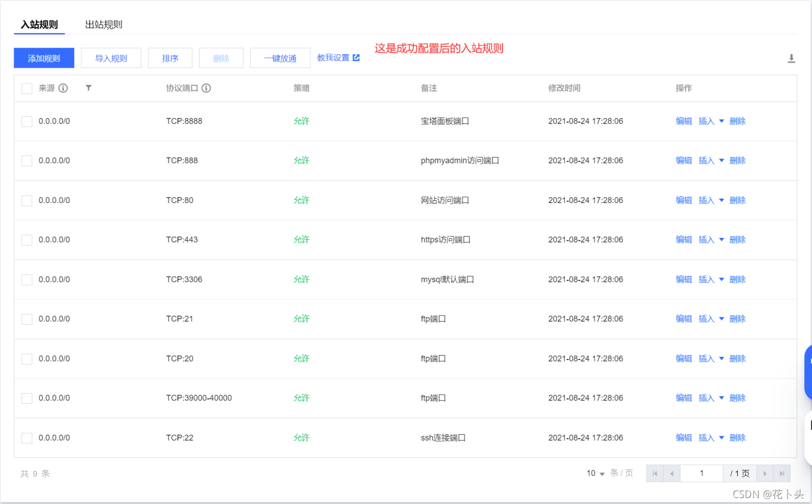Click 删除 for the TCP:21 rule
The image size is (812, 504).
tap(737, 319)
